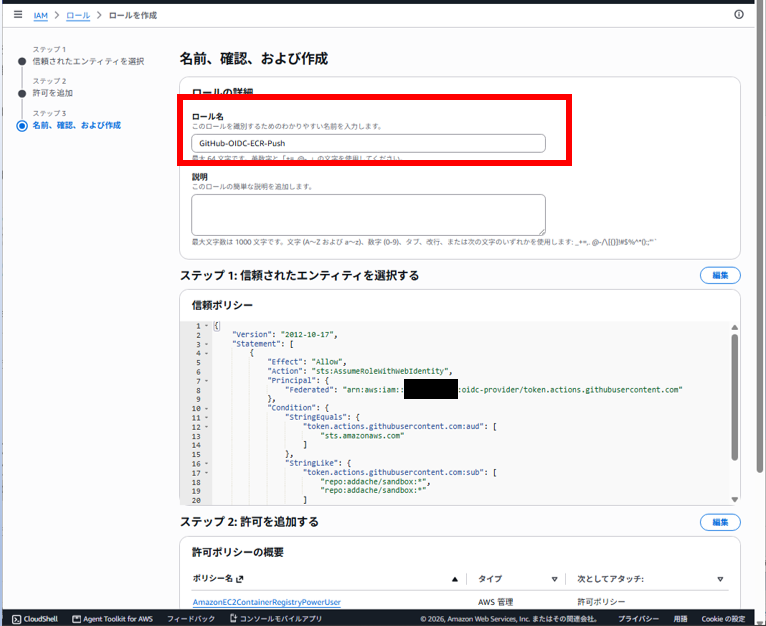The height and width of the screenshot is (626, 766).
Task: Click the ロール名 input field
Action: coord(368,143)
